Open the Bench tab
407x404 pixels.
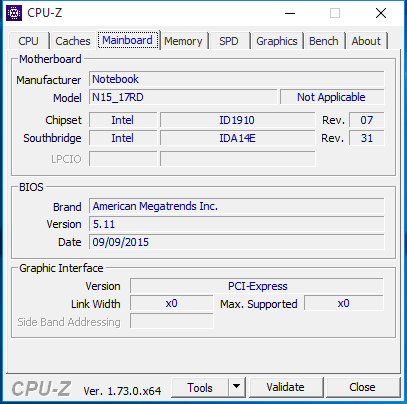pyautogui.click(x=324, y=41)
